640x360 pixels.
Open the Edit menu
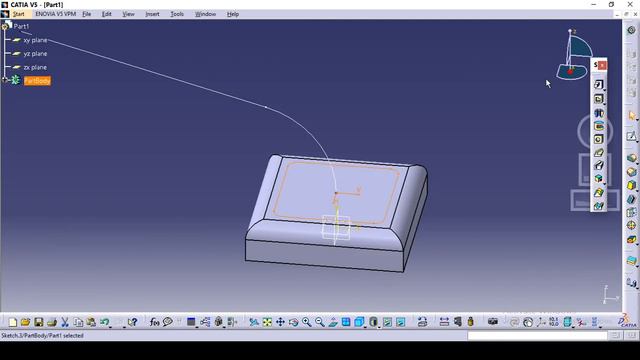[107, 14]
